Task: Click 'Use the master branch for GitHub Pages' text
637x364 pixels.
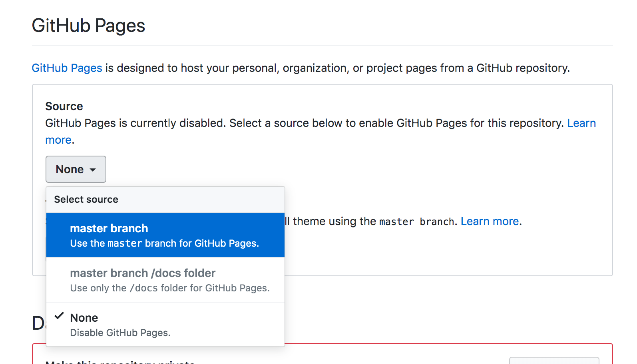Action: (164, 243)
